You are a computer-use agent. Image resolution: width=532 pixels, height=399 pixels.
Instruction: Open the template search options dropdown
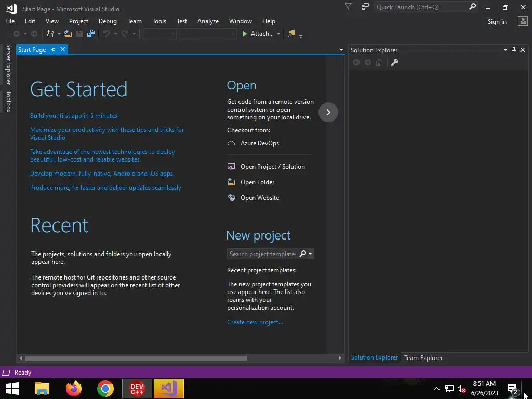click(x=310, y=254)
